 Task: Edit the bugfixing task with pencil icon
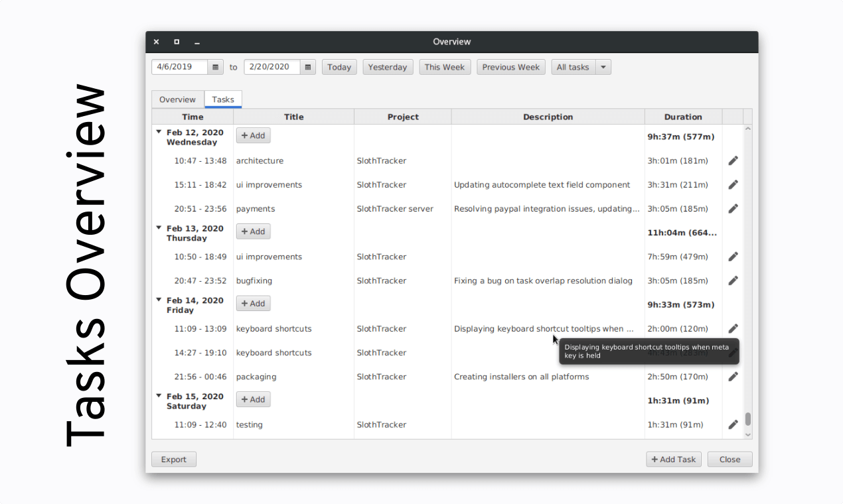(733, 281)
